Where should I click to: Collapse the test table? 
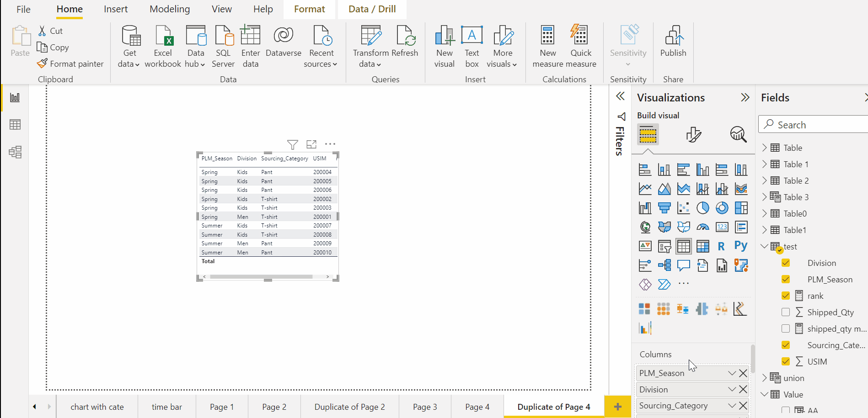(765, 246)
